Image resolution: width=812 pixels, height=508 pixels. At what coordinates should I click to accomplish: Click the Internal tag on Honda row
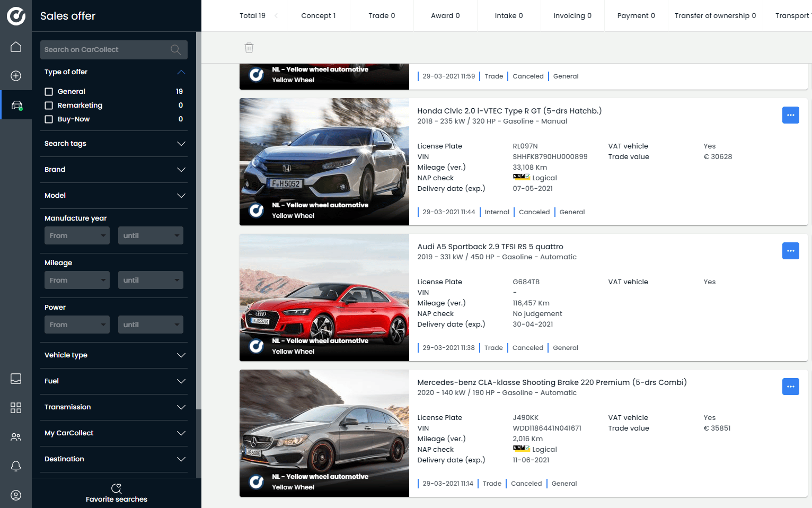pyautogui.click(x=497, y=212)
